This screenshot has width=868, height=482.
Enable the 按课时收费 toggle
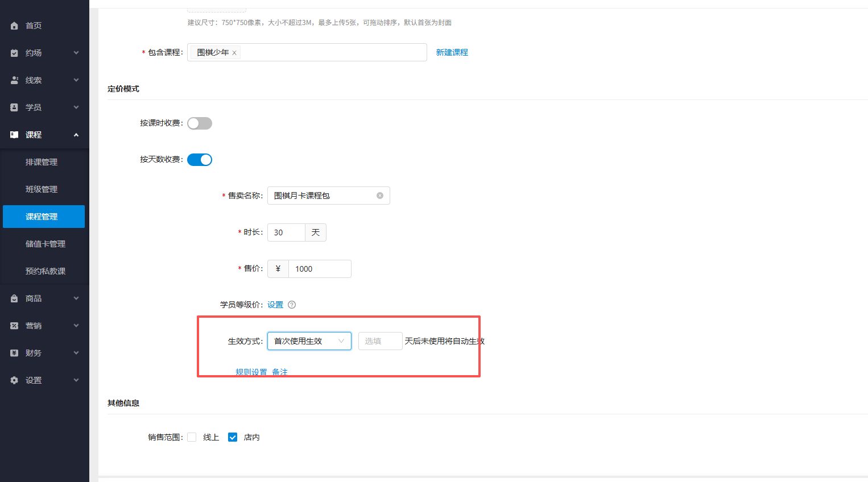click(x=200, y=123)
